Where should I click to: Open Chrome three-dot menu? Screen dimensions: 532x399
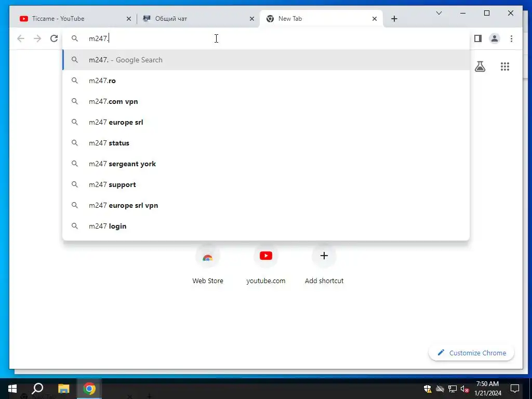(x=511, y=38)
